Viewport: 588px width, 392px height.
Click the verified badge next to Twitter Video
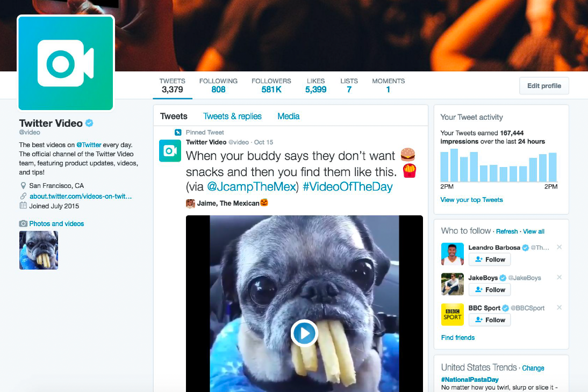(x=89, y=123)
